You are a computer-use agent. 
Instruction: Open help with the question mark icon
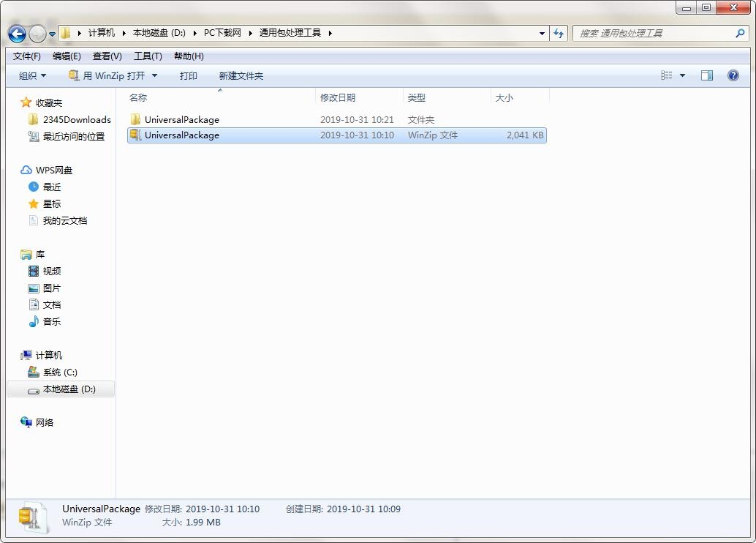[x=733, y=75]
